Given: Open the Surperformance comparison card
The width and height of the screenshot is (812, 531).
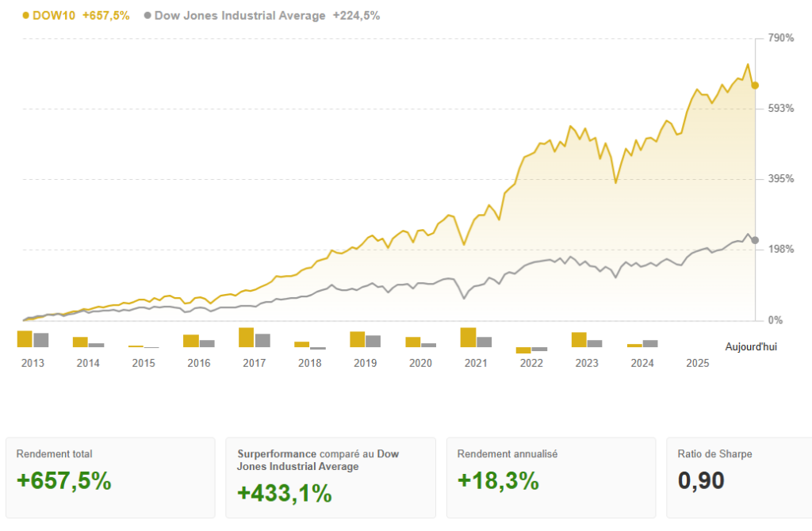Looking at the screenshot, I should pos(331,477).
